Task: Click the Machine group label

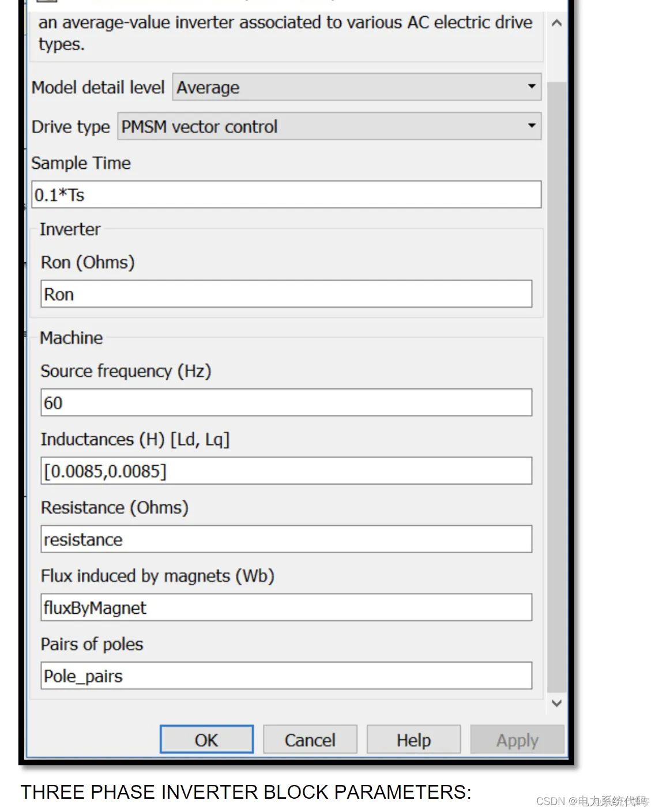Action: (x=71, y=338)
